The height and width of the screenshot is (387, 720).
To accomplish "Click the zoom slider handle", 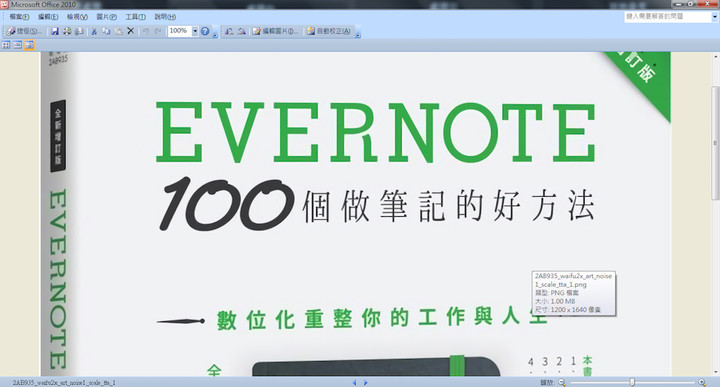I will click(x=632, y=382).
